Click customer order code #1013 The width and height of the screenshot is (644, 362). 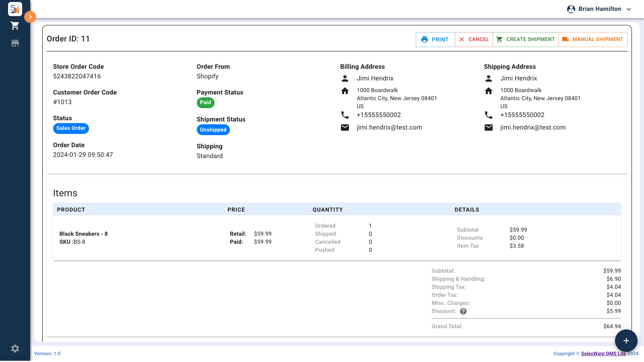tap(62, 102)
